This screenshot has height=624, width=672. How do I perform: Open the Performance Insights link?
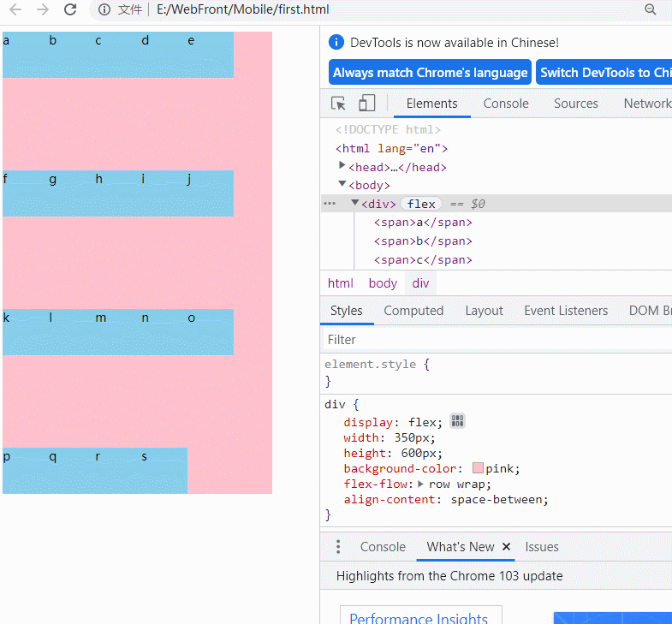click(x=419, y=617)
